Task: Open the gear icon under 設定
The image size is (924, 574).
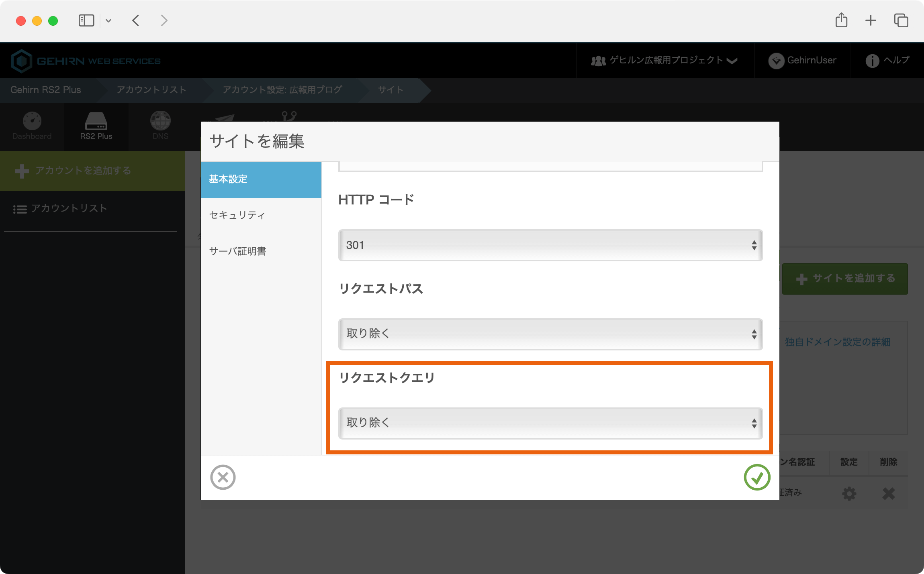Action: click(x=849, y=494)
